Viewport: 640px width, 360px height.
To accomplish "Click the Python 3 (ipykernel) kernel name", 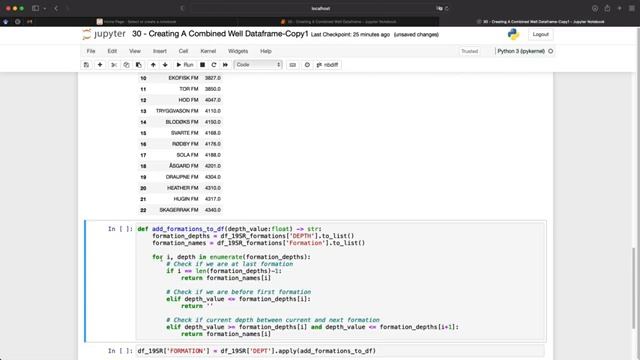I will click(x=521, y=51).
